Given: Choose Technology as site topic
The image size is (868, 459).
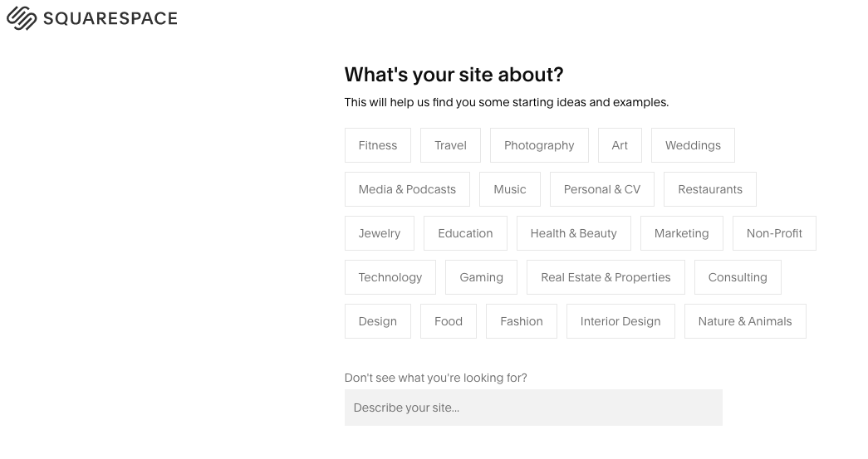Looking at the screenshot, I should [390, 277].
